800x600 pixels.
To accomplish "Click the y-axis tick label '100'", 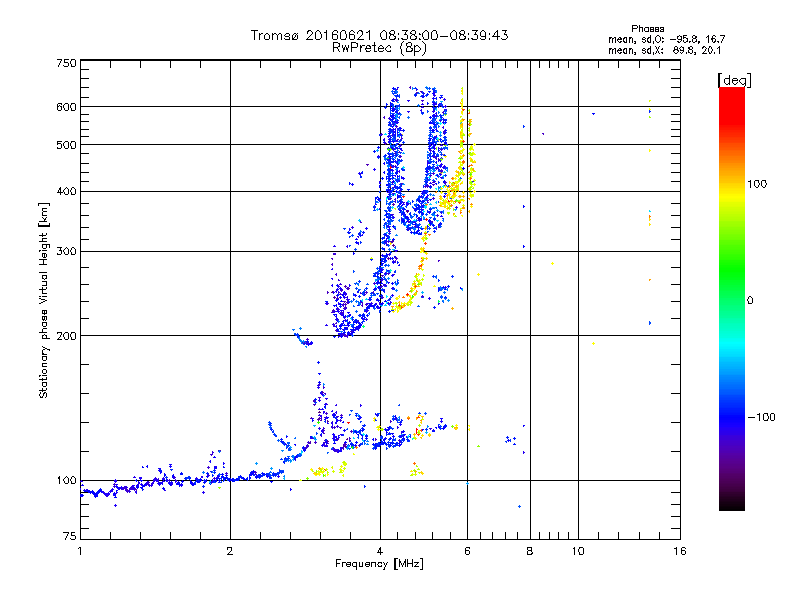I will (x=67, y=481).
